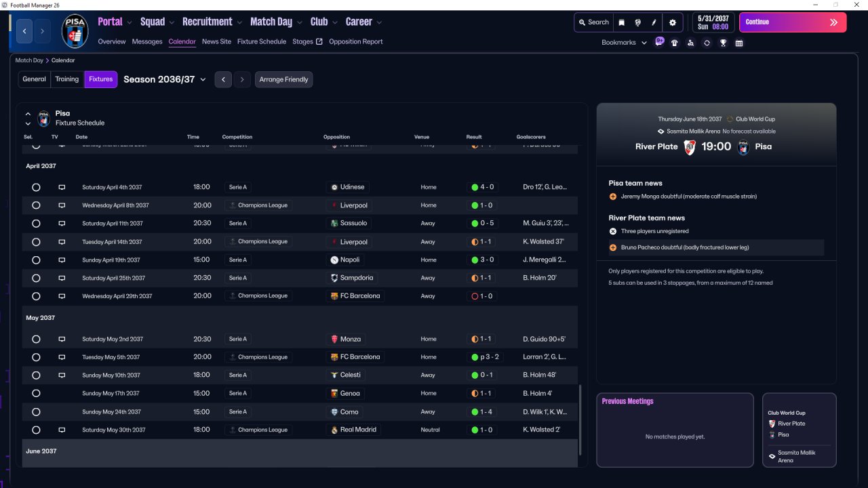Go back with the left navigation arrow

click(x=25, y=31)
